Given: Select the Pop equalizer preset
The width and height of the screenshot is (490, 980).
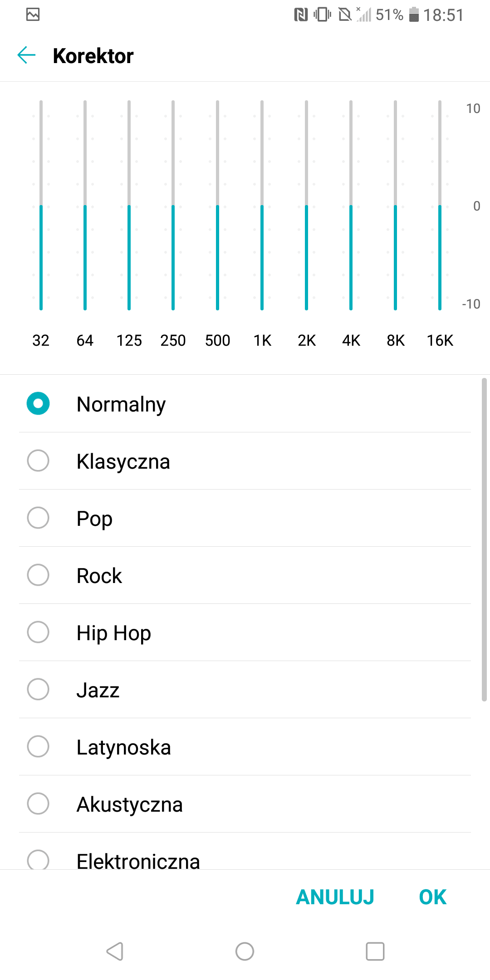Looking at the screenshot, I should [38, 518].
